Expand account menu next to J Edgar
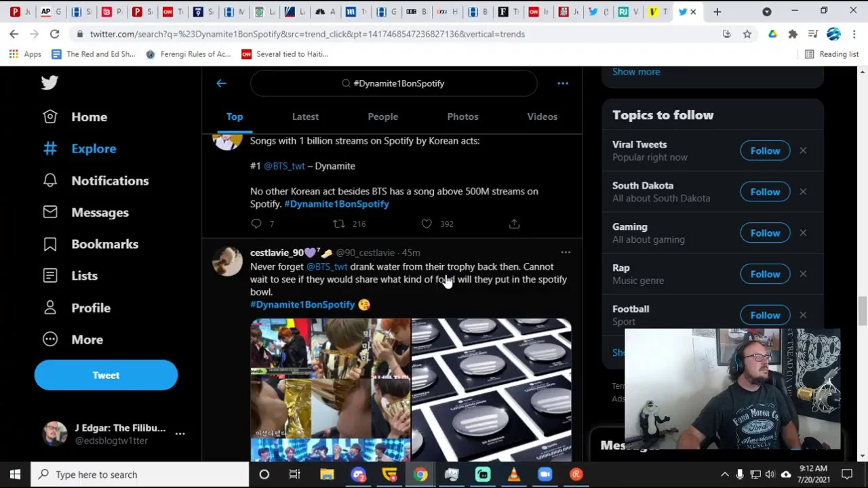 pos(180,434)
